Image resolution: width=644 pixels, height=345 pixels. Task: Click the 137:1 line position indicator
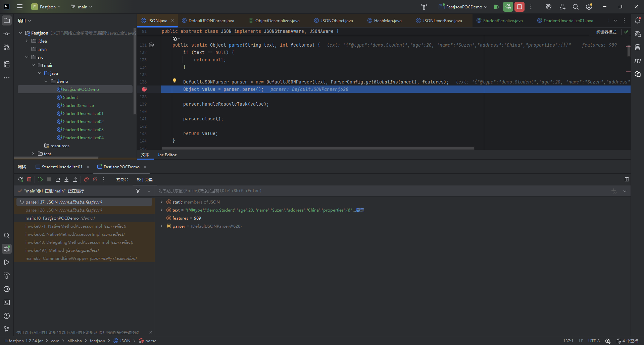[568, 341]
